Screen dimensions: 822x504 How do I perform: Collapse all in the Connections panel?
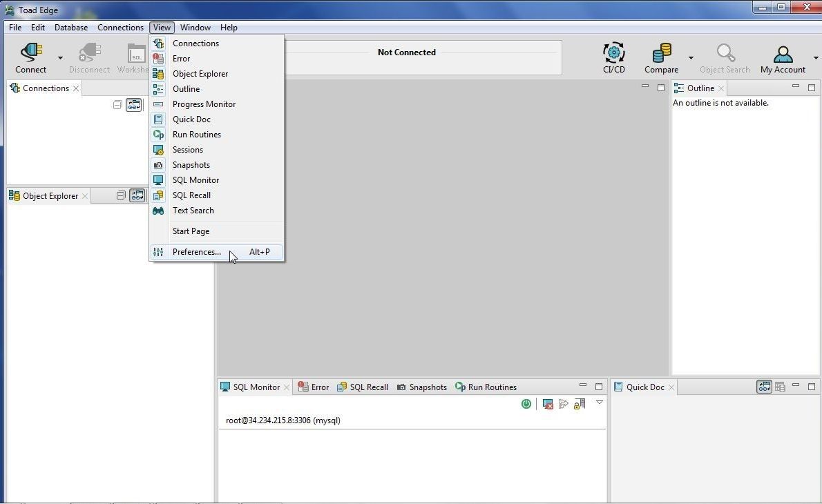[x=117, y=105]
